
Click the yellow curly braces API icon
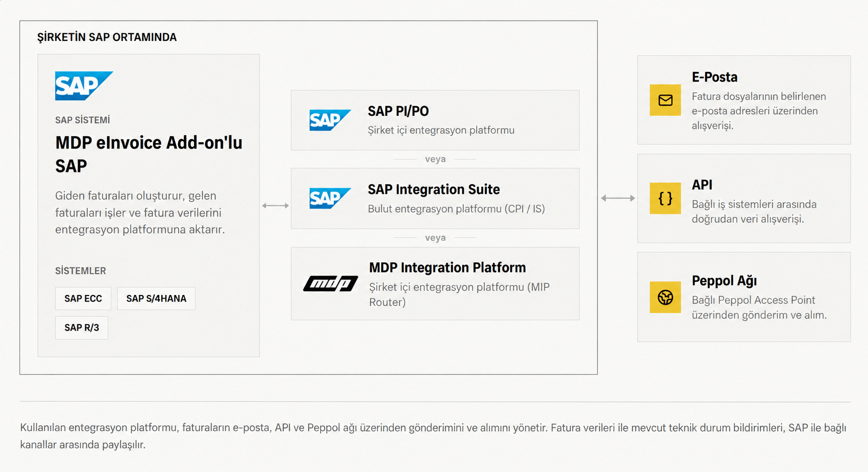665,198
